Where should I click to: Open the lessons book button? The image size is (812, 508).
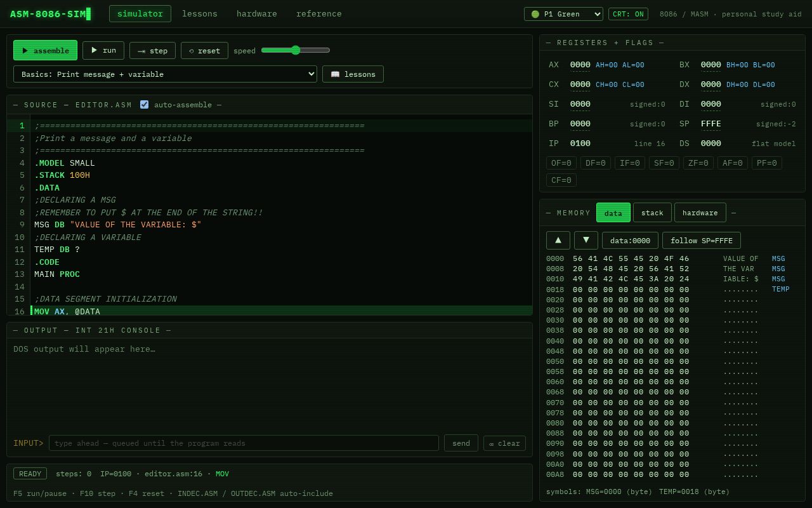(353, 74)
